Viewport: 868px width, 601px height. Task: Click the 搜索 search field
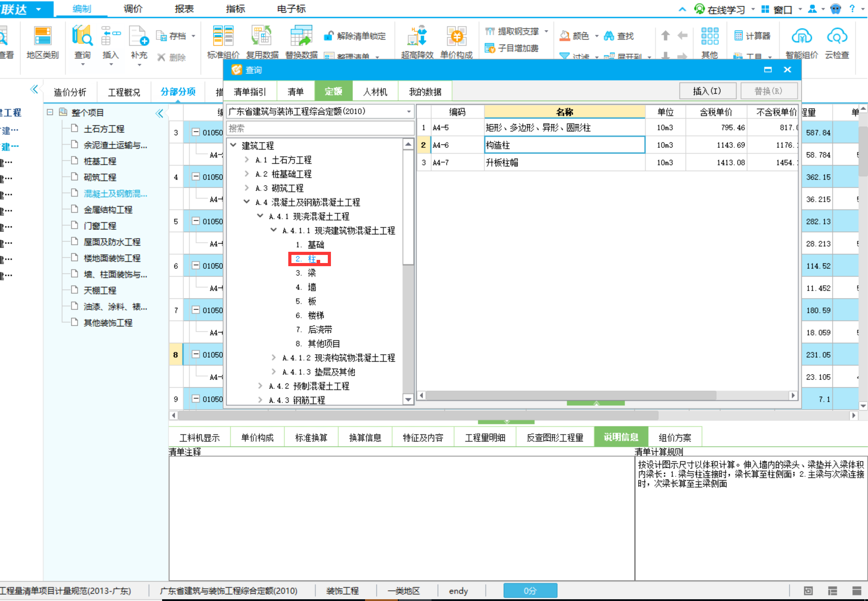coord(320,128)
